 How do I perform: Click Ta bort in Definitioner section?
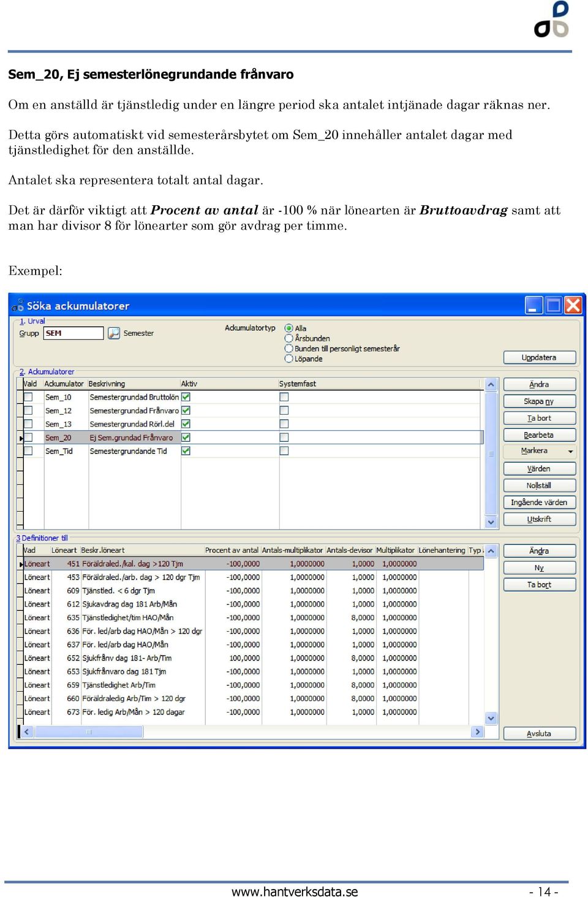540,585
